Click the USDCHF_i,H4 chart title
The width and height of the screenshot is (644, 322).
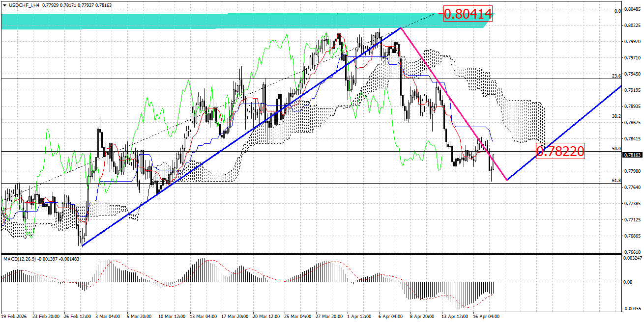25,5
